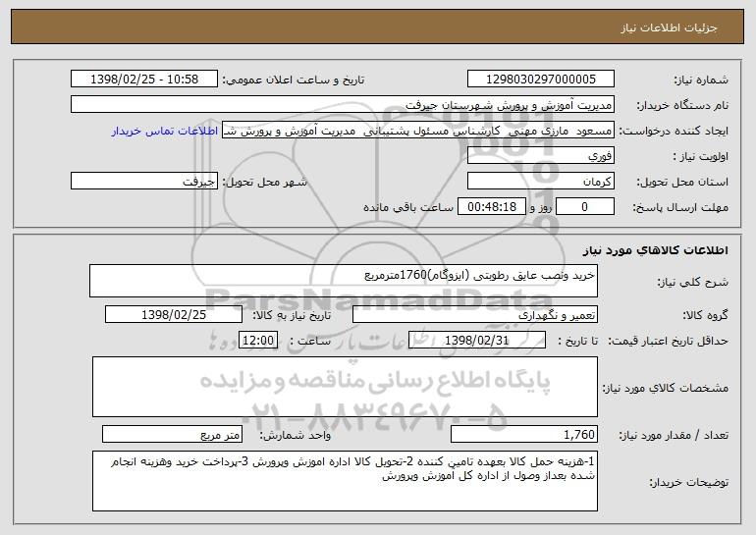Click the اطلاعات کالاهای مورد نیاز section heading

pyautogui.click(x=655, y=250)
